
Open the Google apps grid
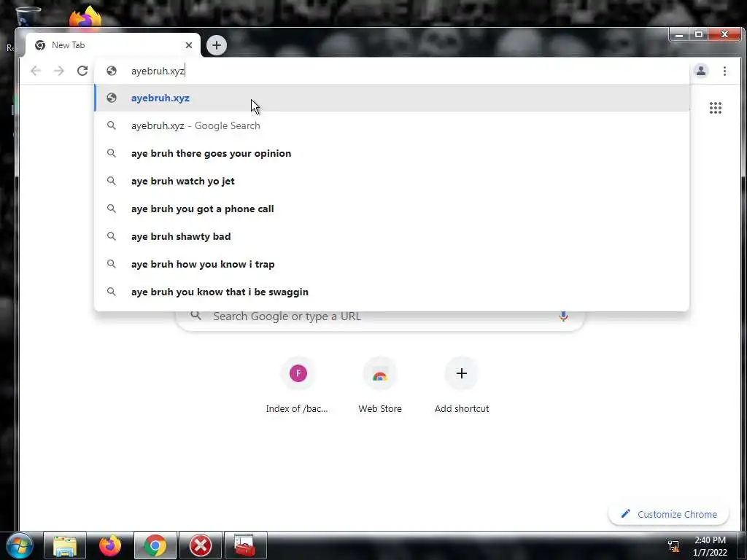click(x=716, y=108)
